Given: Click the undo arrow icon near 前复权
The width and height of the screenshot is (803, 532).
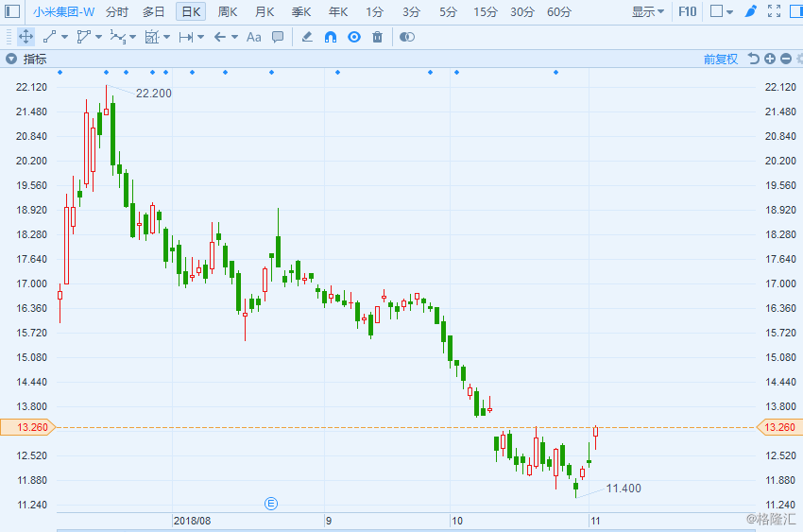Looking at the screenshot, I should click(x=753, y=59).
